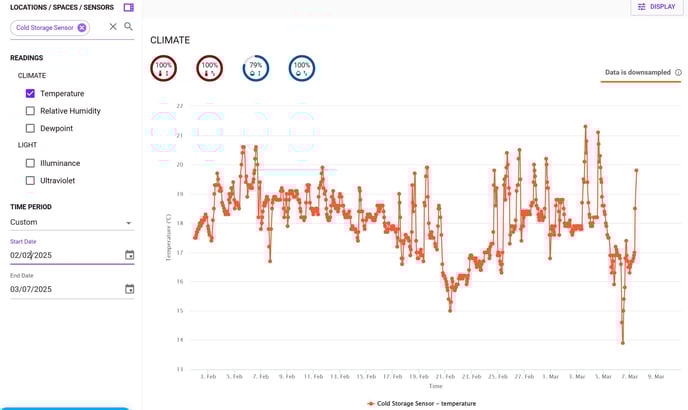
Task: Click the 79% humidity gauge
Action: pos(256,68)
